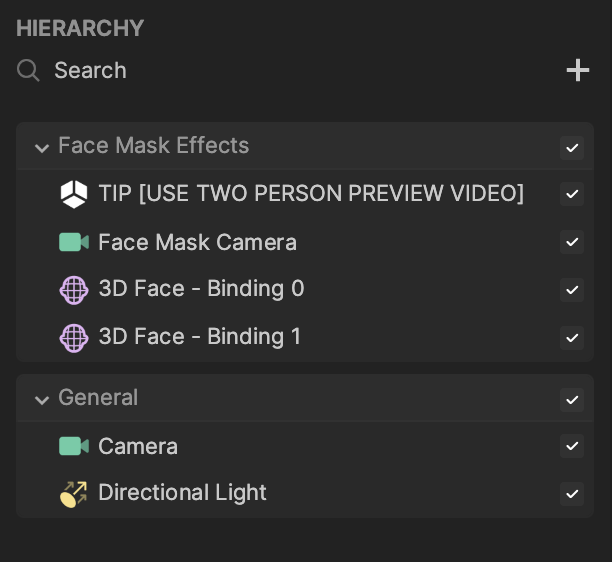
Task: Click the plus icon to add an object
Action: [578, 70]
